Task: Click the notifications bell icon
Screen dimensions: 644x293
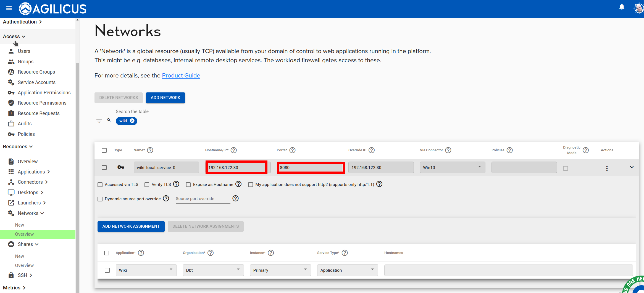Action: click(622, 7)
